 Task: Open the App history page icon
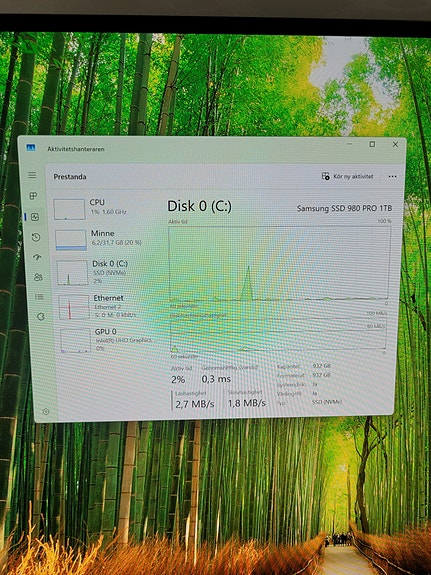coord(36,238)
